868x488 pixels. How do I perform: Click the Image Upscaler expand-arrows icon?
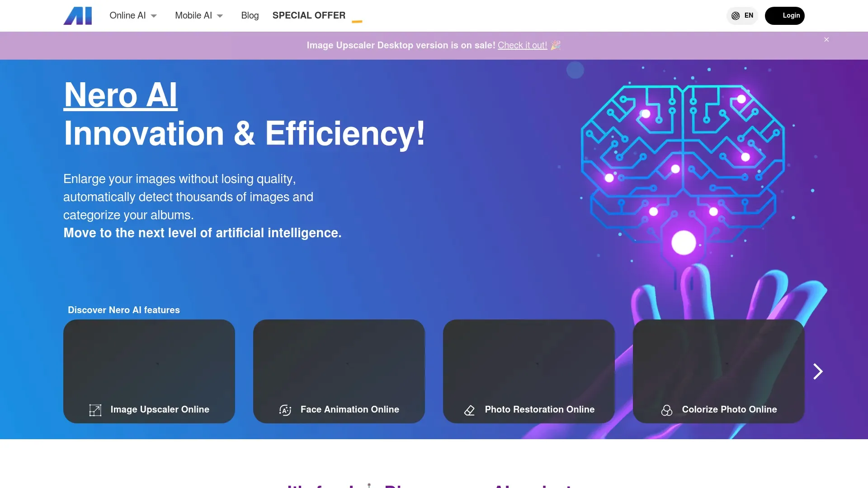pos(95,410)
